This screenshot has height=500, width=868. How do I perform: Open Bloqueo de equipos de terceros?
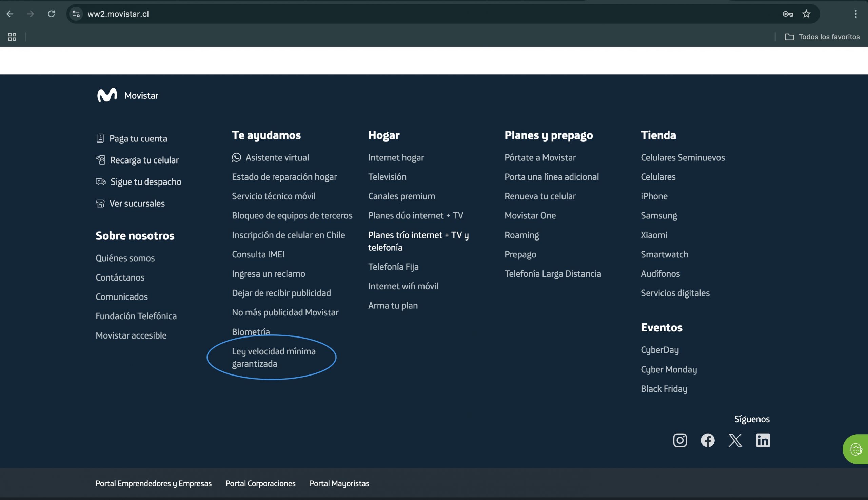click(292, 215)
